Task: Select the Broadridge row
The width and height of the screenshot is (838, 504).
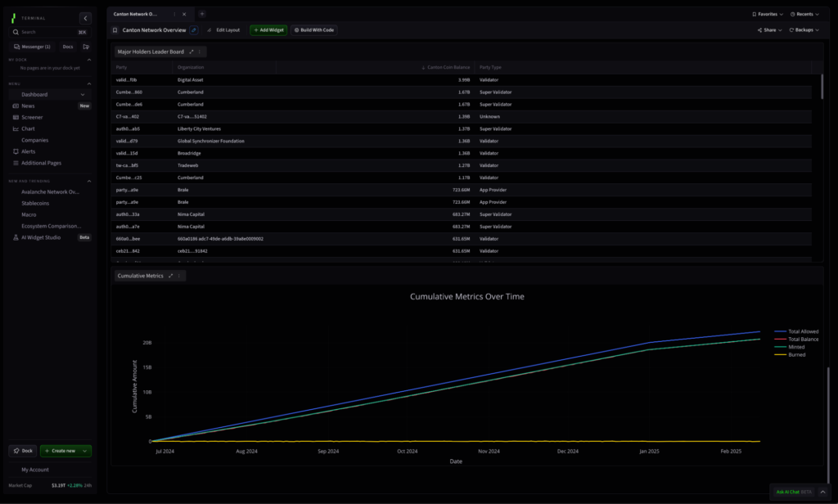Action: click(462, 153)
